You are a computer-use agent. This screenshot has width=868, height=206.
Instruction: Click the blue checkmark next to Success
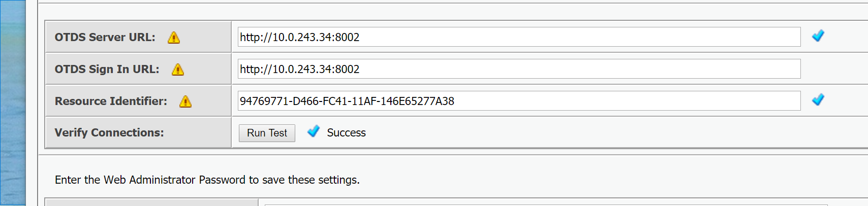click(x=314, y=131)
